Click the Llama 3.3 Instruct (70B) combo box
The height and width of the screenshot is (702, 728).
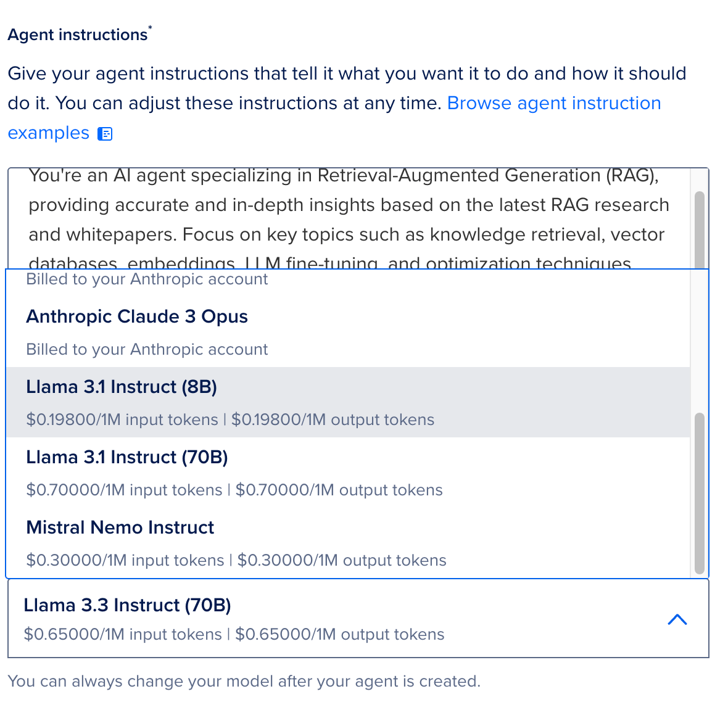point(358,619)
